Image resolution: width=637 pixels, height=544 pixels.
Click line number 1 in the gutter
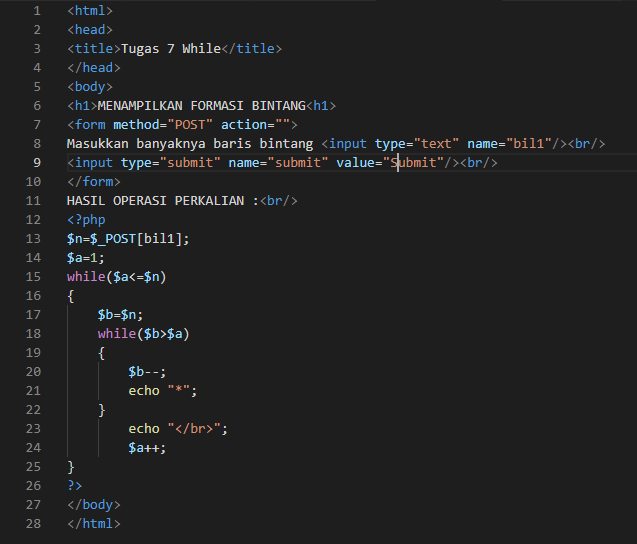(x=37, y=11)
